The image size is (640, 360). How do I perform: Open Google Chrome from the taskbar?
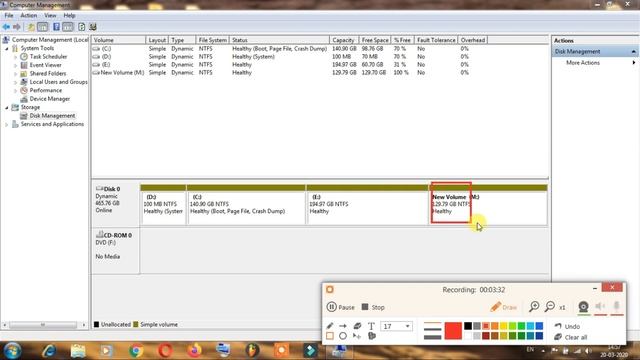(136, 351)
